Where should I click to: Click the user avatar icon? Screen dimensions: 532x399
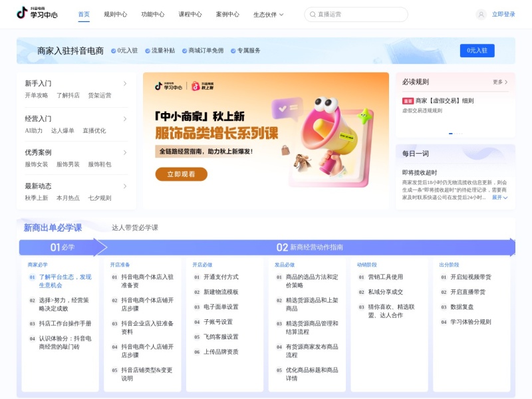481,15
